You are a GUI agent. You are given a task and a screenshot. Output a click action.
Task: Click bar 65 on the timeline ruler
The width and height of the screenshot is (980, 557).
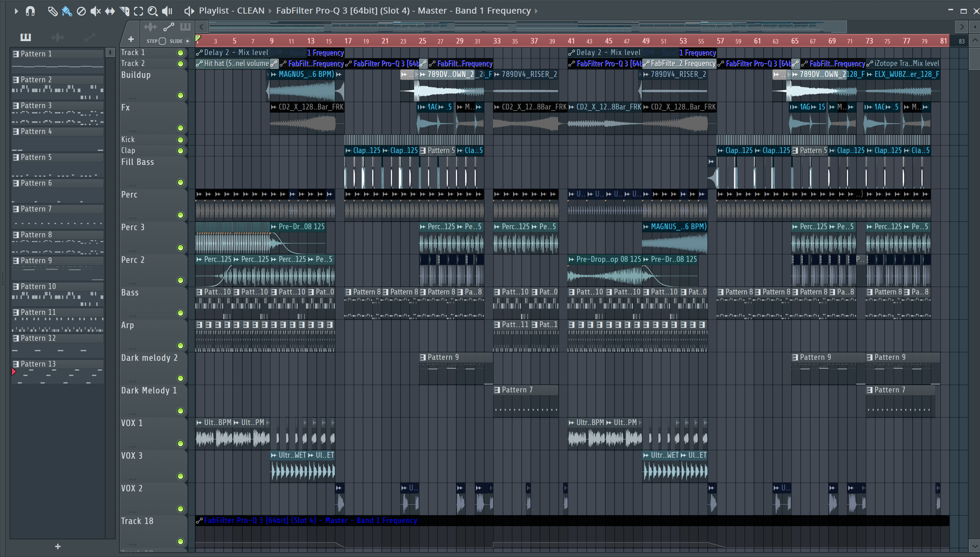[x=795, y=41]
